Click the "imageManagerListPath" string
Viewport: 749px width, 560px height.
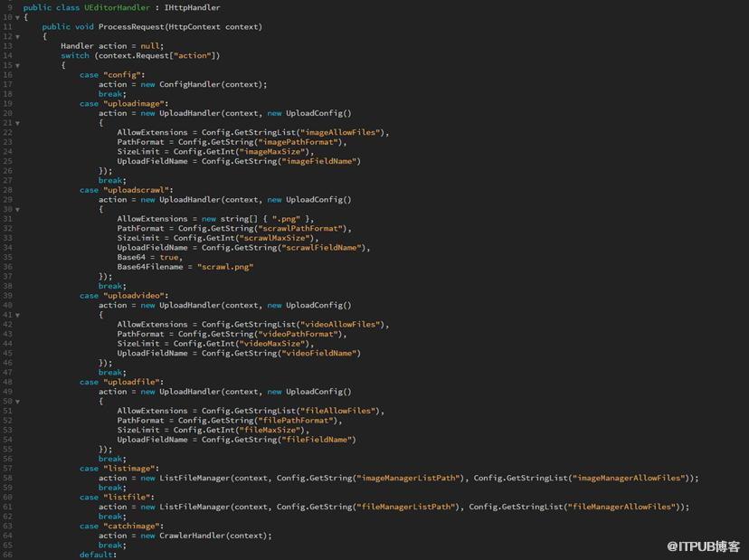(x=410, y=479)
